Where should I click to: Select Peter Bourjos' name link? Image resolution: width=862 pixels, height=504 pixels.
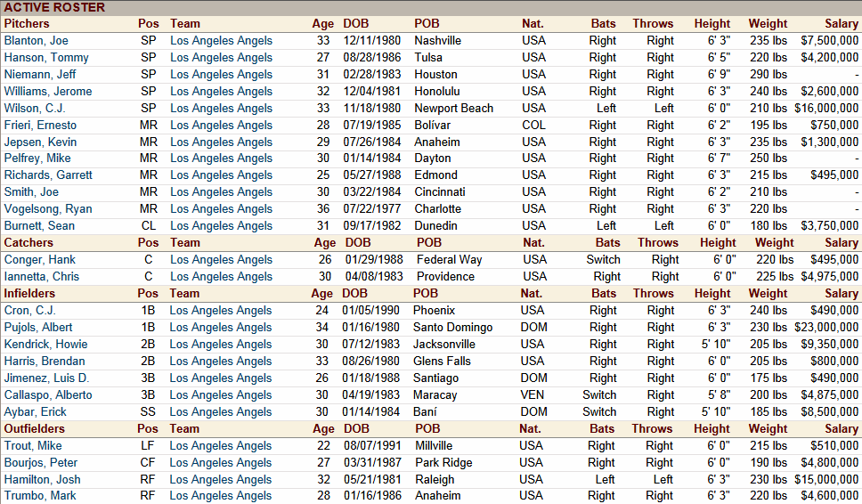[x=40, y=462]
